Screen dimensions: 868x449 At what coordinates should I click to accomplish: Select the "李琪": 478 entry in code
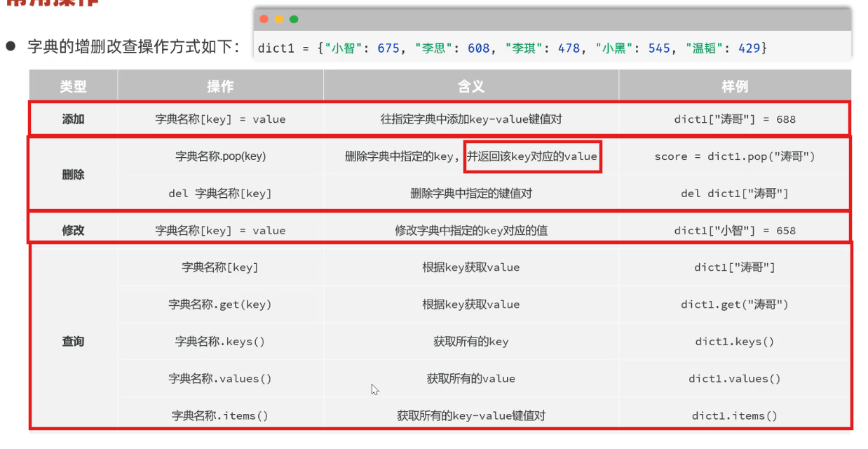click(543, 48)
